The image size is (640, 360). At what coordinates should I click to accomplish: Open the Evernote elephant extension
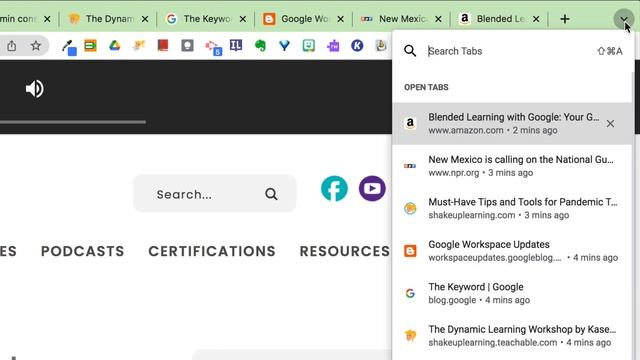(260, 46)
